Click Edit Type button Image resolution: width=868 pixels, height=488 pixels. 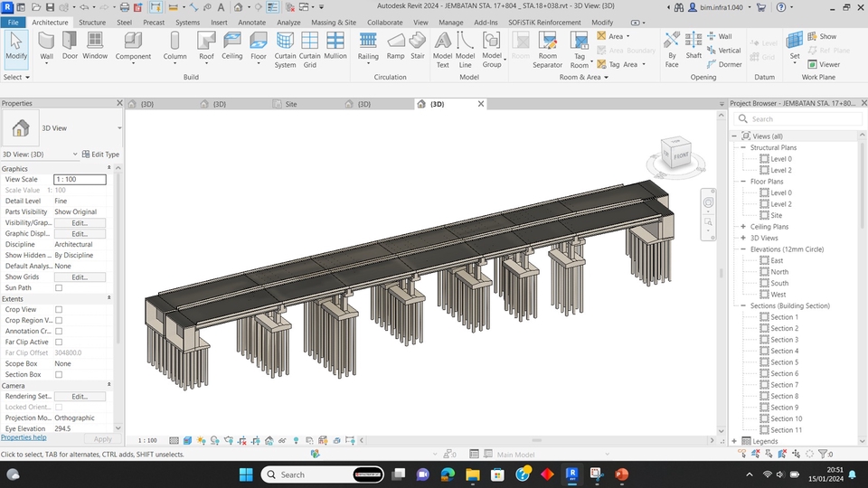100,155
